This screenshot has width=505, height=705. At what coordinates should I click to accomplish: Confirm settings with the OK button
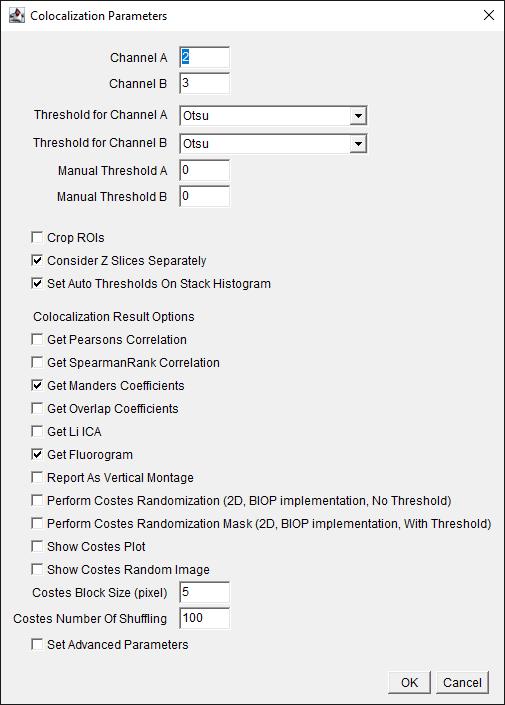(x=409, y=682)
